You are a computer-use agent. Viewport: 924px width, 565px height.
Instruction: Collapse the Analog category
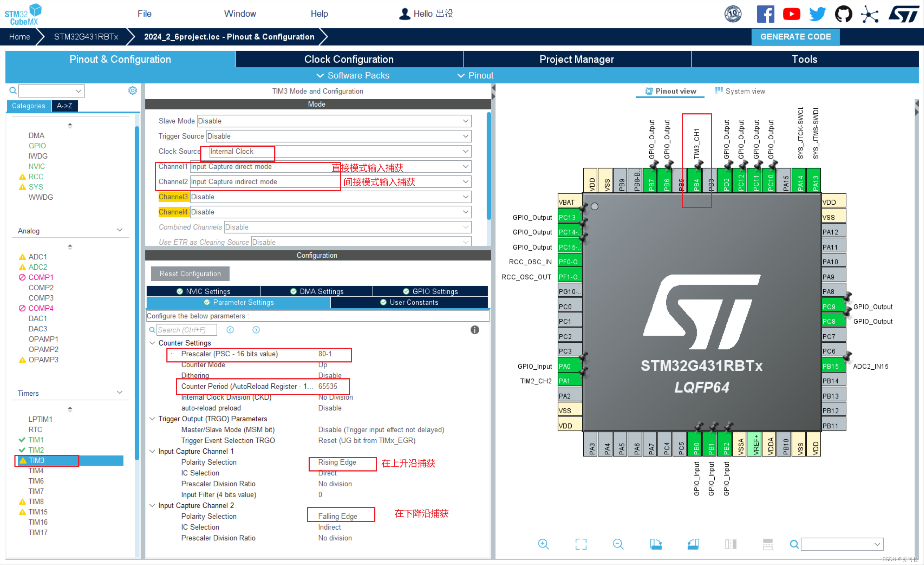point(119,230)
